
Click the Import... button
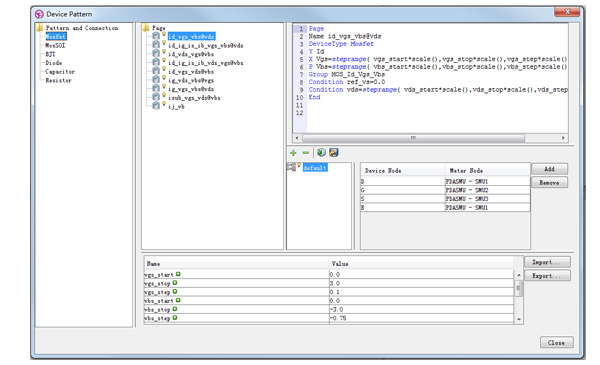(547, 262)
